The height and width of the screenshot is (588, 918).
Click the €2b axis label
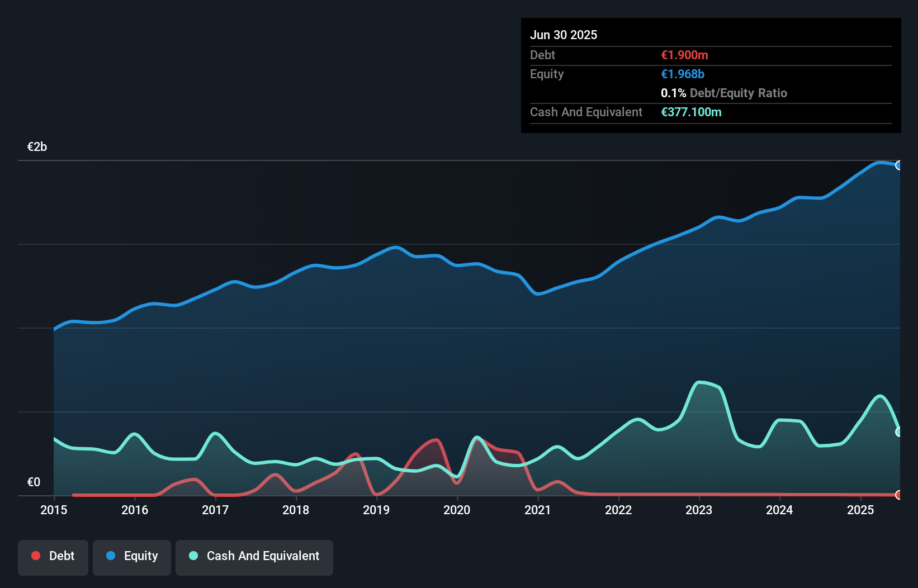[x=37, y=146]
